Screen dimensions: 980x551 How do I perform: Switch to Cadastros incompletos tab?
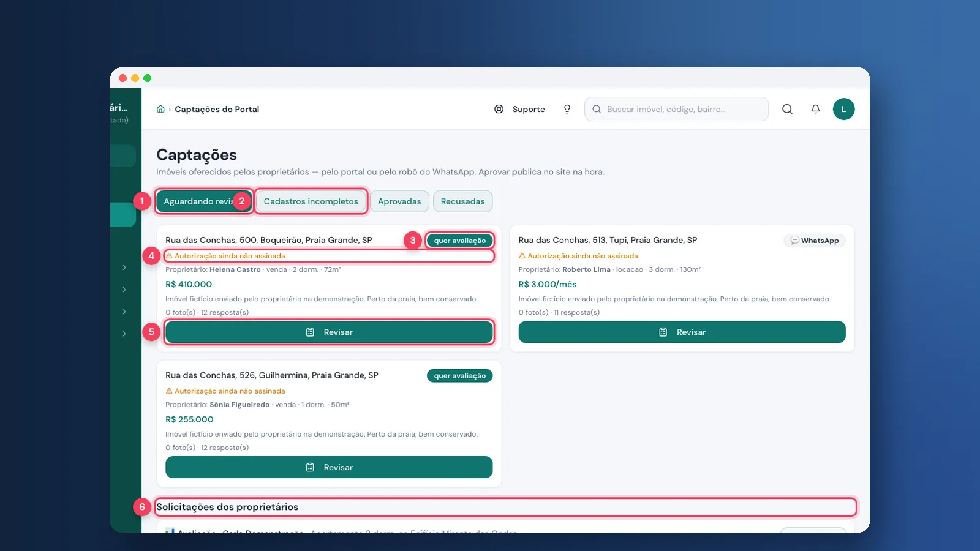pyautogui.click(x=311, y=201)
